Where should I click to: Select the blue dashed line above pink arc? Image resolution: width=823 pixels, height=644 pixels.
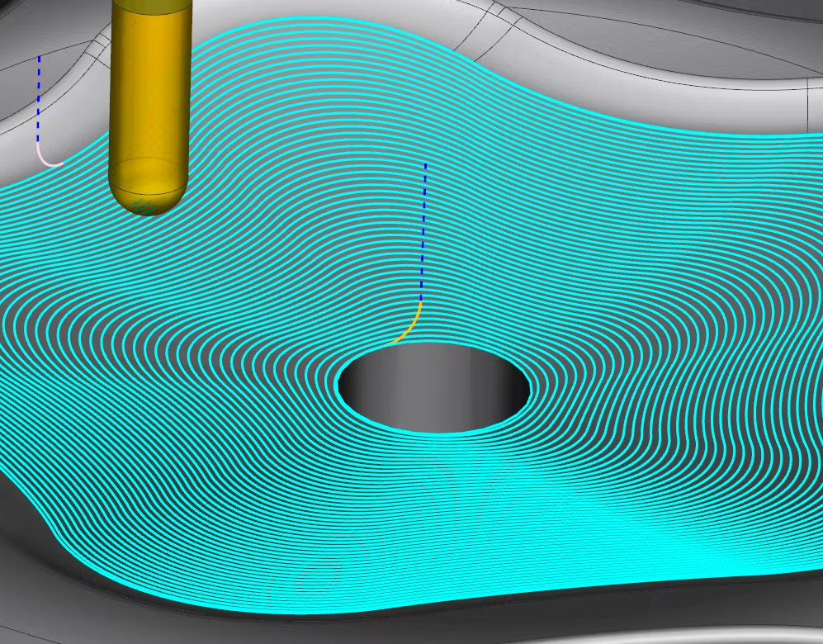[x=38, y=99]
